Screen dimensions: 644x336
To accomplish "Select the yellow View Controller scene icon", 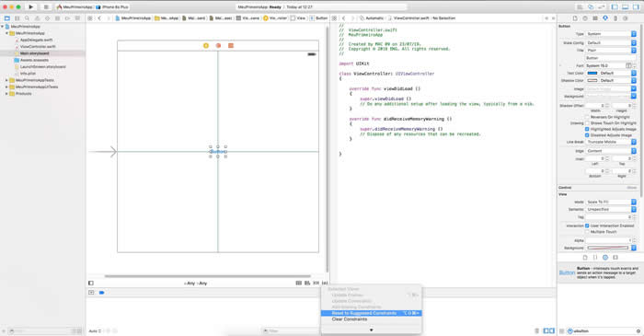I will tap(206, 46).
